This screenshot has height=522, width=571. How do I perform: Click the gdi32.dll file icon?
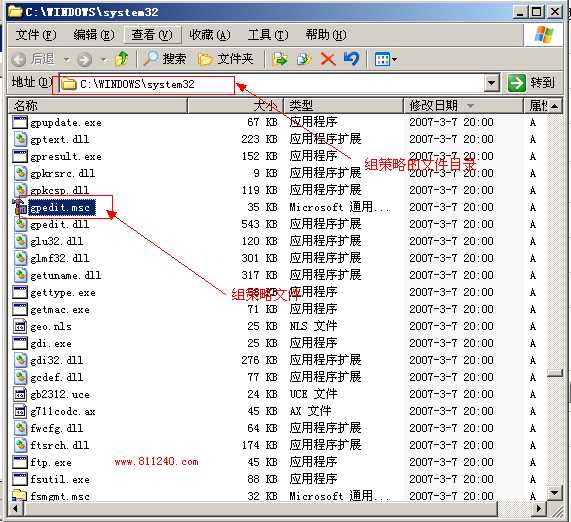click(20, 360)
